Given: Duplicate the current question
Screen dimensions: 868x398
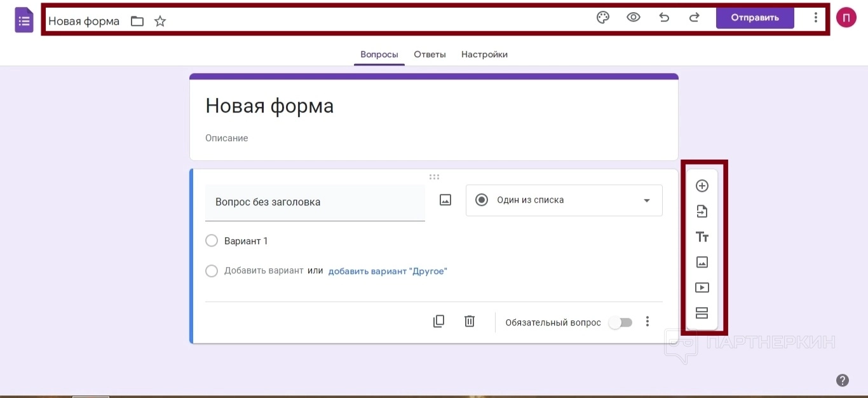Looking at the screenshot, I should (438, 322).
